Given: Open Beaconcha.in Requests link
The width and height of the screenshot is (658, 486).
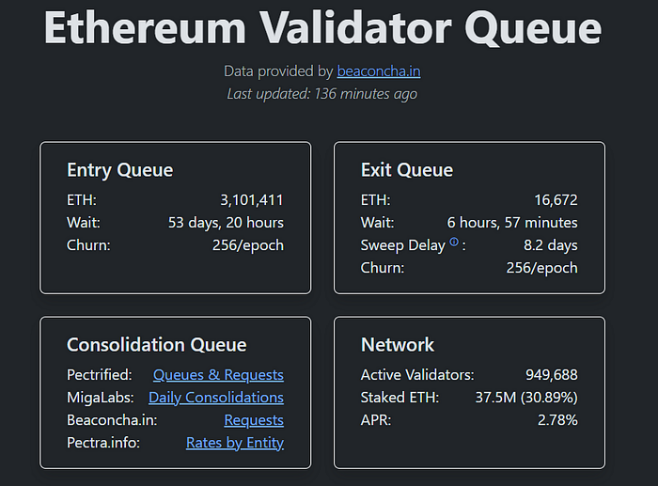Looking at the screenshot, I should (x=254, y=420).
